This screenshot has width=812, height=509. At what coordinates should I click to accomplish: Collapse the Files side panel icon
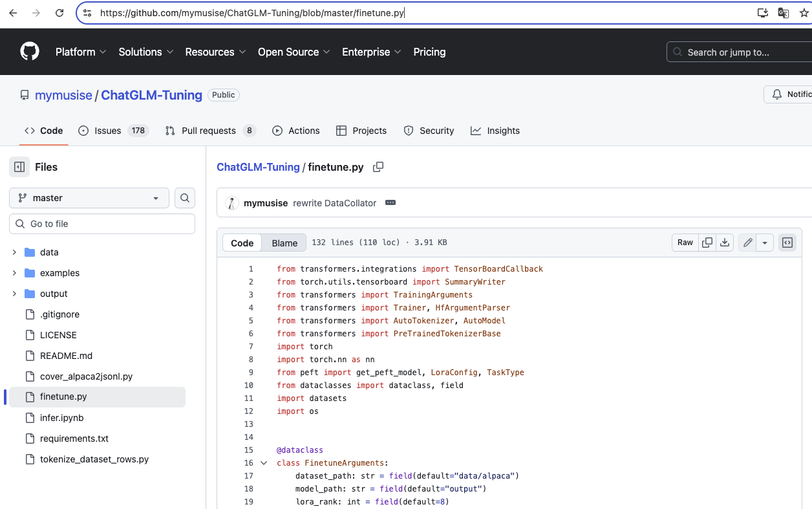pyautogui.click(x=19, y=167)
